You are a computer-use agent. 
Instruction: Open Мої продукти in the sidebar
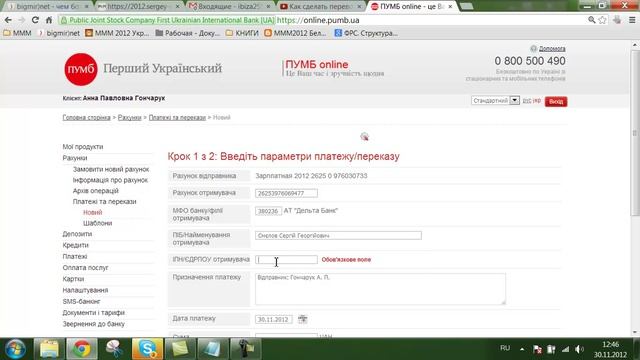[x=83, y=147]
